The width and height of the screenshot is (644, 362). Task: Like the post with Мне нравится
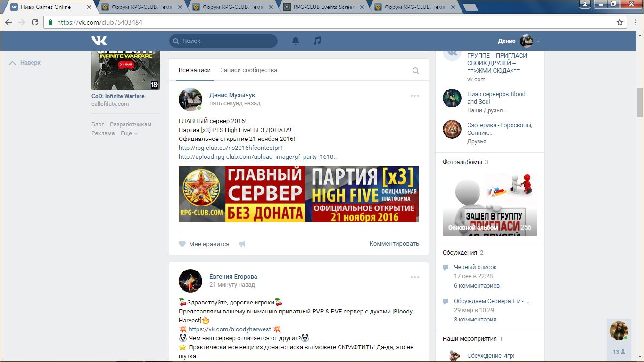(204, 244)
